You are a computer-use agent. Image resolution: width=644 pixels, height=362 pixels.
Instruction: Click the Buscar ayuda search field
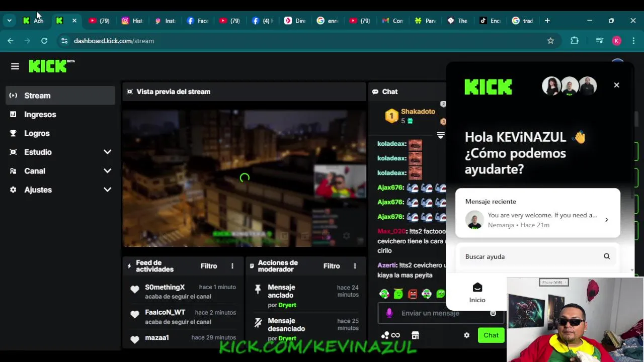tap(538, 256)
